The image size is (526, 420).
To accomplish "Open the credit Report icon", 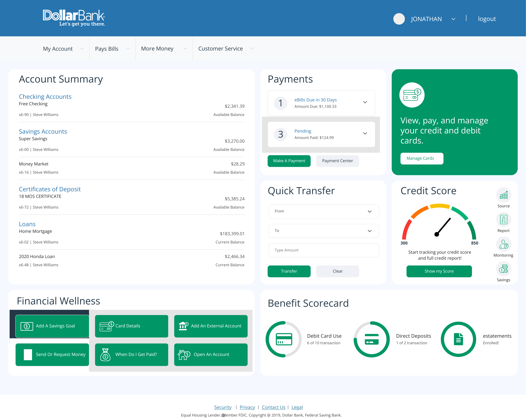I will [x=503, y=220].
